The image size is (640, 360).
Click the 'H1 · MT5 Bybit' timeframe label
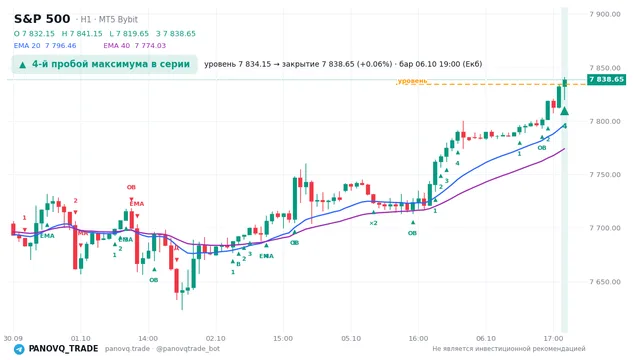pyautogui.click(x=109, y=19)
